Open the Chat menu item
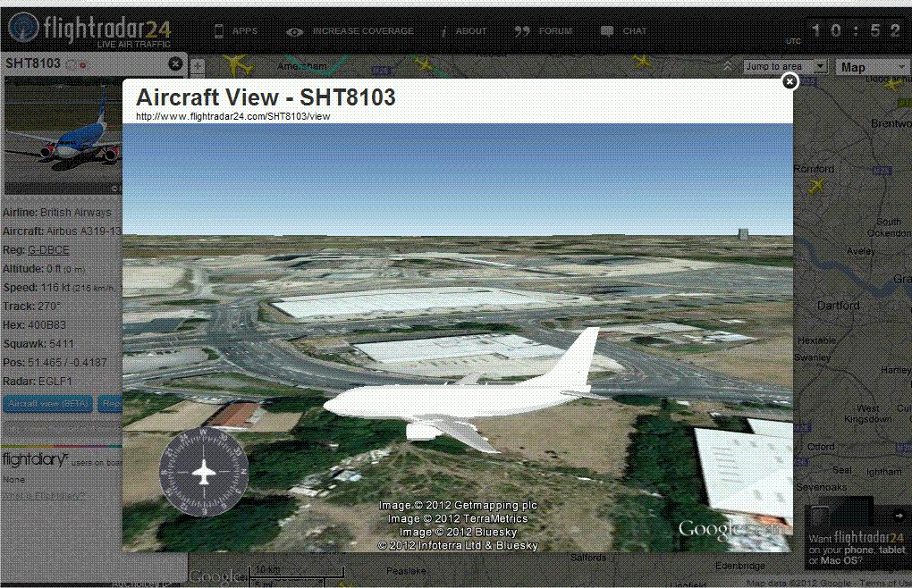 click(623, 31)
